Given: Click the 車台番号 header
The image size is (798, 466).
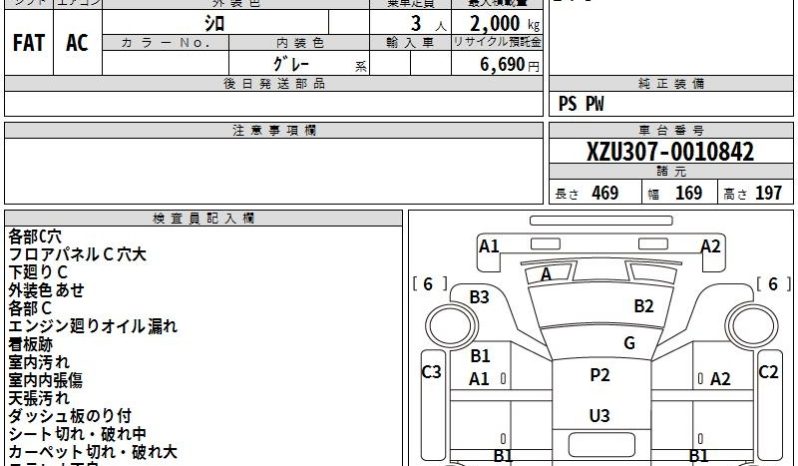Looking at the screenshot, I should (x=671, y=131).
